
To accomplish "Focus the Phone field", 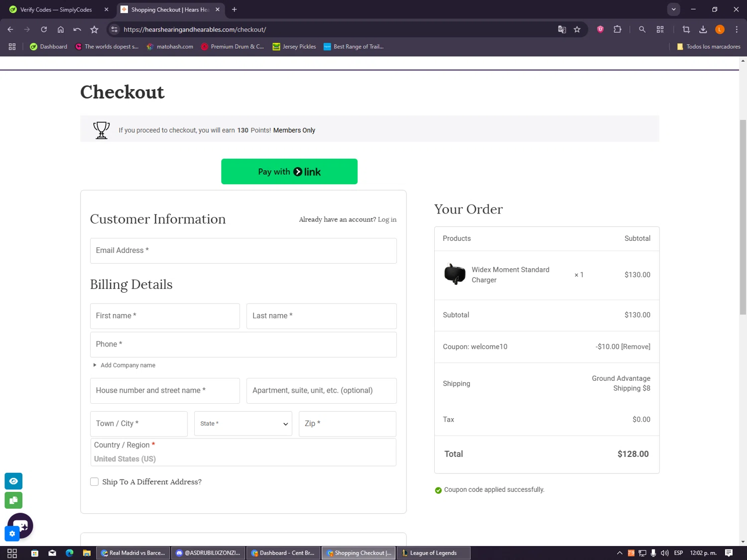I will coord(243,344).
